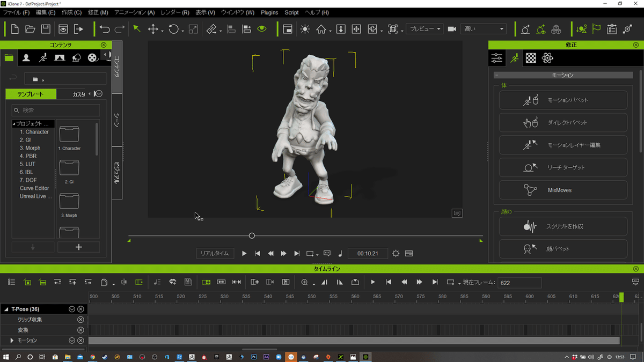Image resolution: width=644 pixels, height=362 pixels.
Task: Expand the モーション track in timeline
Action: 12,341
